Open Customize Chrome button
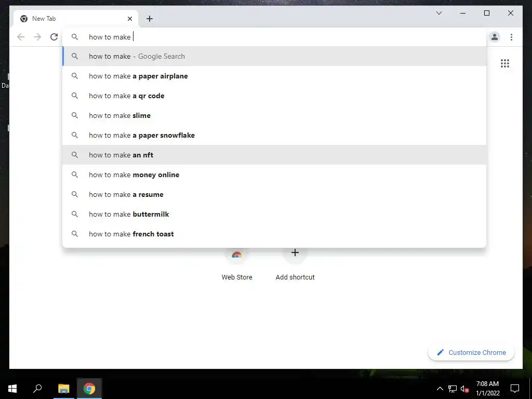 pyautogui.click(x=471, y=353)
